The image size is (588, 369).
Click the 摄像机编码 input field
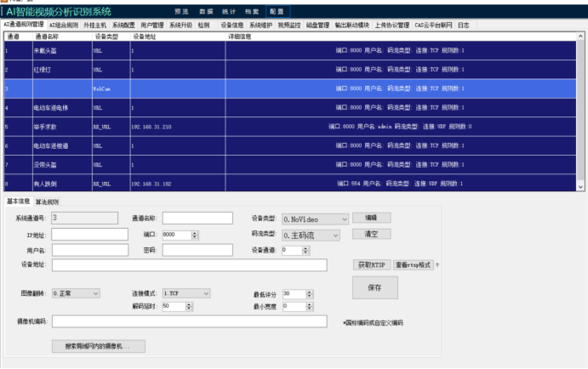pos(190,321)
